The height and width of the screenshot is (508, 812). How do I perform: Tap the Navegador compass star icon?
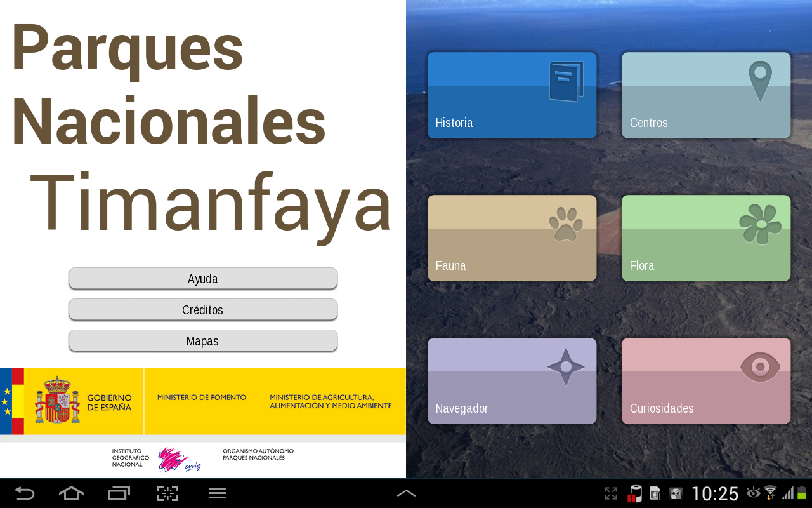click(x=566, y=367)
